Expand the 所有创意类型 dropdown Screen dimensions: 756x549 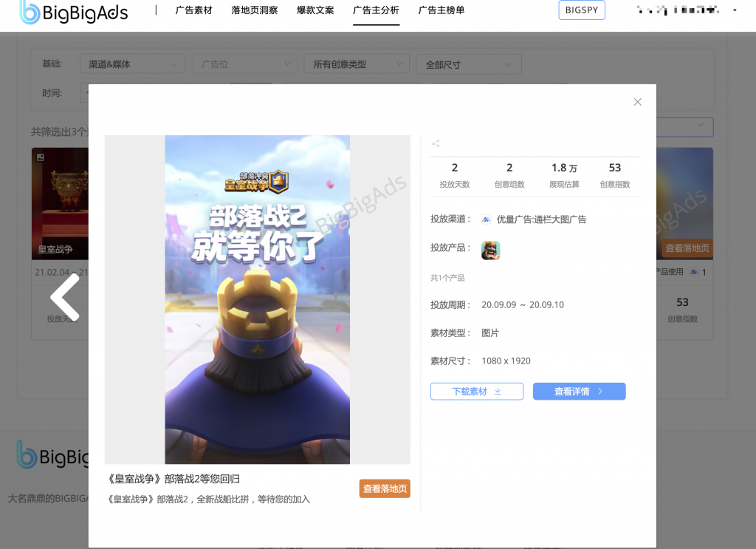coord(357,64)
